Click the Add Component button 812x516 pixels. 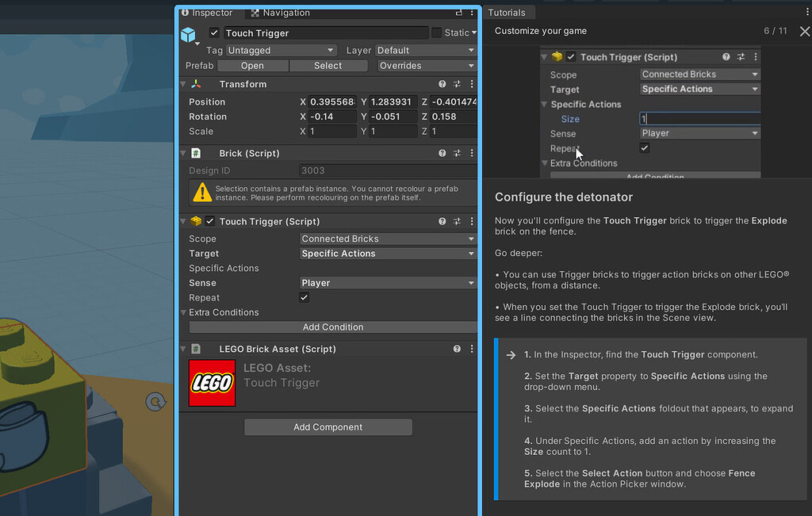tap(327, 426)
